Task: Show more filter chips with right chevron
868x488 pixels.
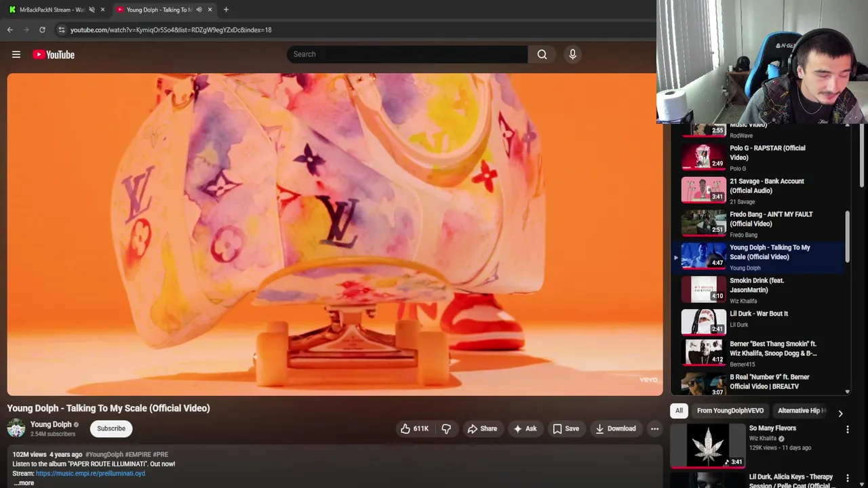Action: (840, 413)
